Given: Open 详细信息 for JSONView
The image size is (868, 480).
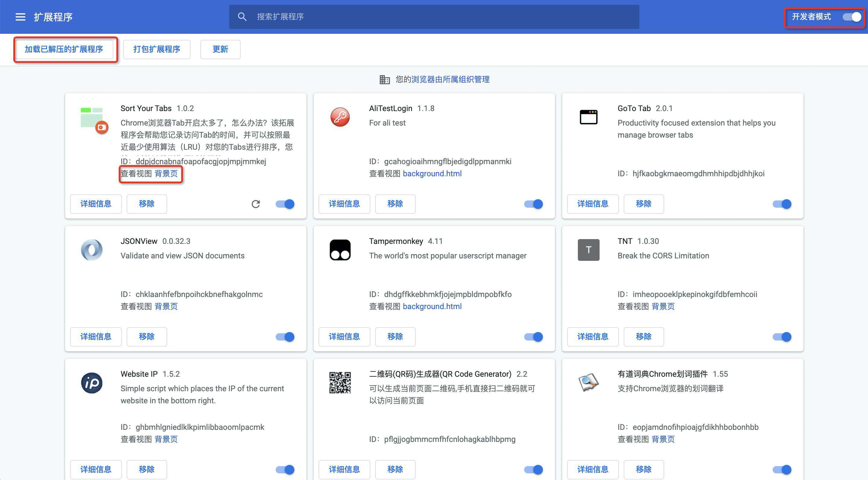Looking at the screenshot, I should 96,337.
